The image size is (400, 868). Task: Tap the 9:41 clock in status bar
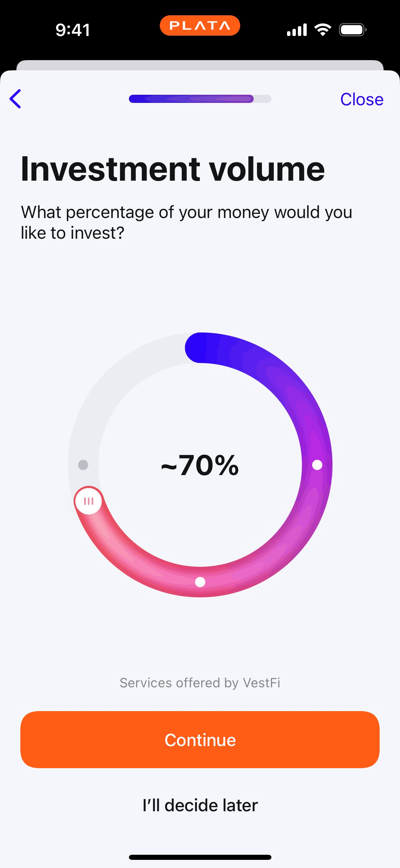click(x=73, y=30)
